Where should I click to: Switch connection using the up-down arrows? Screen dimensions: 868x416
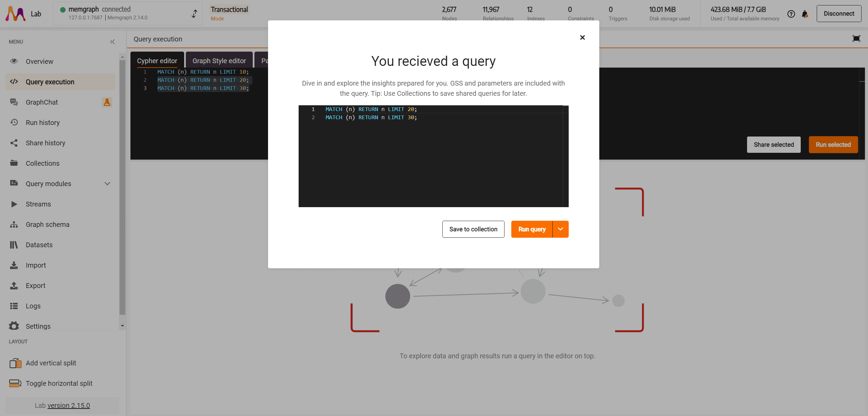[194, 14]
